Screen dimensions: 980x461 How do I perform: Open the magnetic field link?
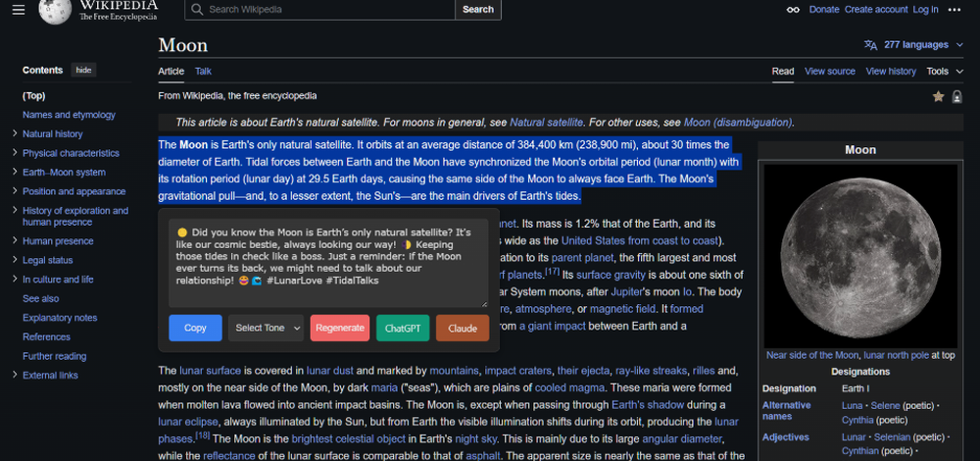pyautogui.click(x=623, y=309)
